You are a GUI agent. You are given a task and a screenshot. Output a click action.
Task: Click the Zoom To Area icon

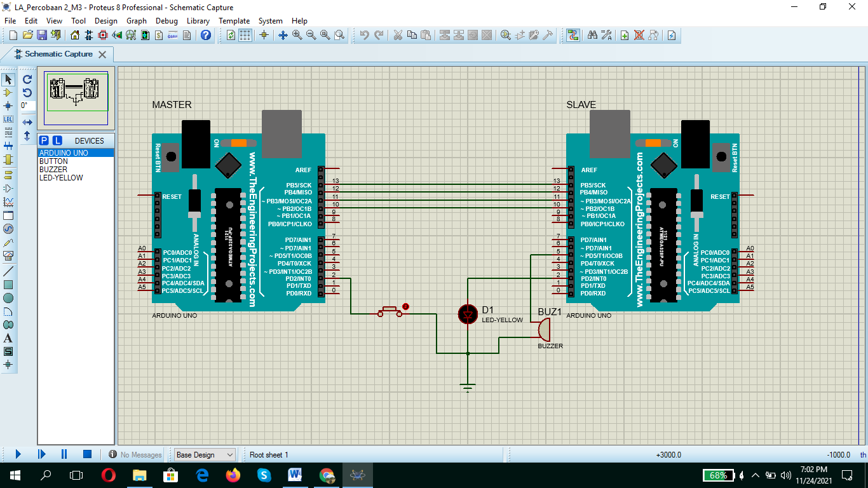pos(339,35)
